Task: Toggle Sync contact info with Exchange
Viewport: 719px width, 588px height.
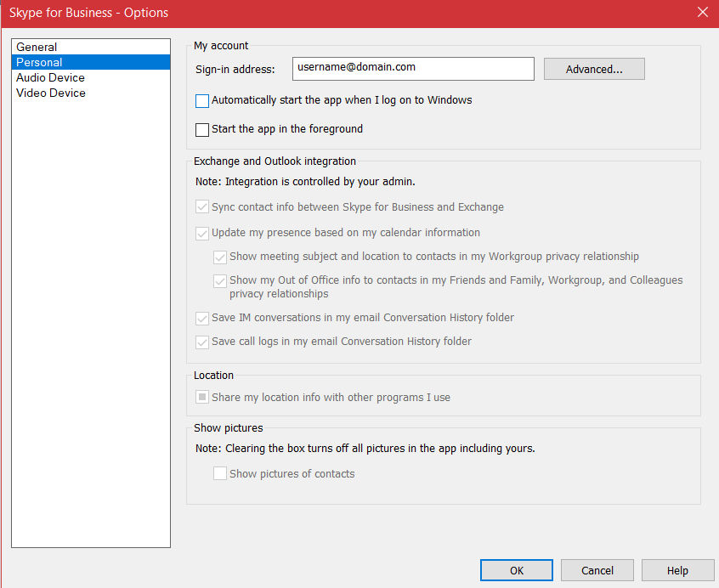Action: coord(202,206)
